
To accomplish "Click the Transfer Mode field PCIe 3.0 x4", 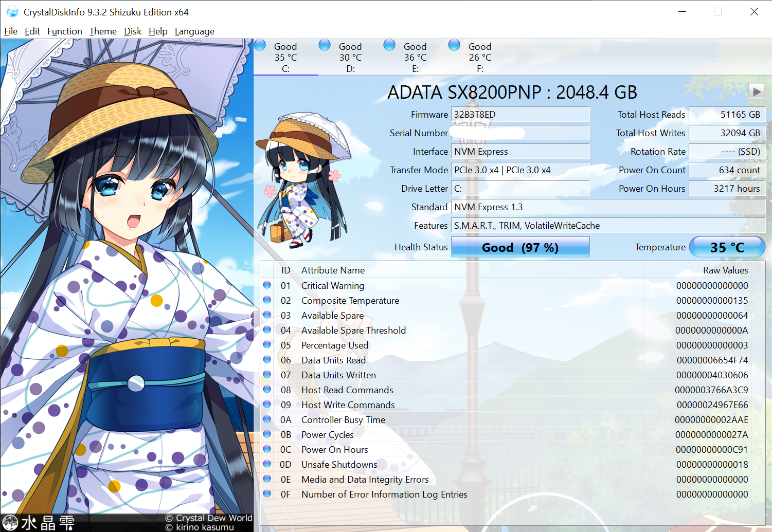I will click(520, 170).
